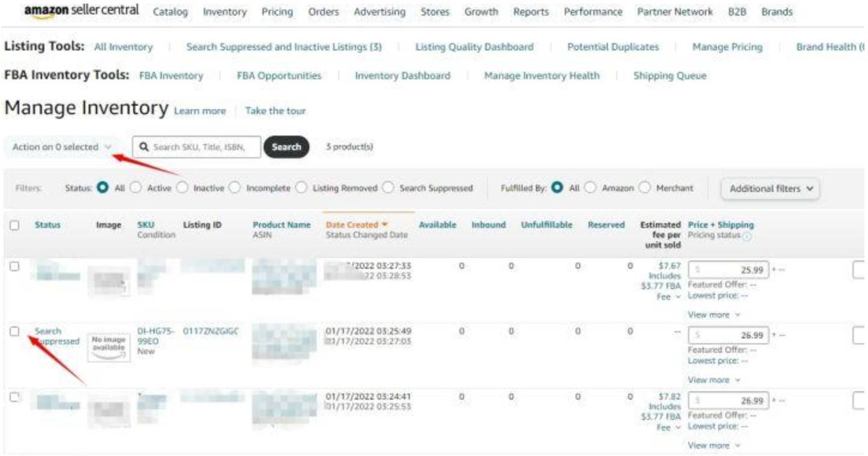This screenshot has width=868, height=456.
Task: Open the B2B menu
Action: click(x=737, y=12)
